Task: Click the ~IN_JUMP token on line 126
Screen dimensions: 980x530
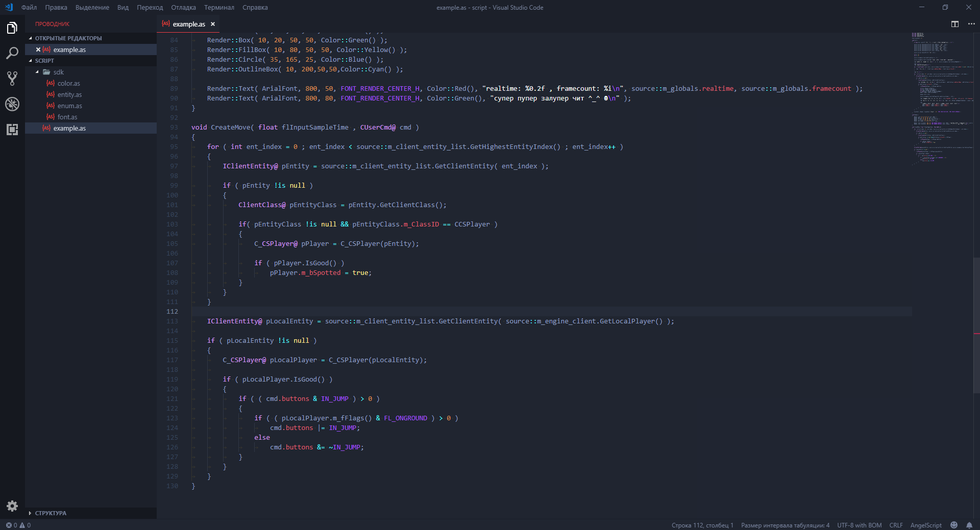Action: (x=345, y=447)
